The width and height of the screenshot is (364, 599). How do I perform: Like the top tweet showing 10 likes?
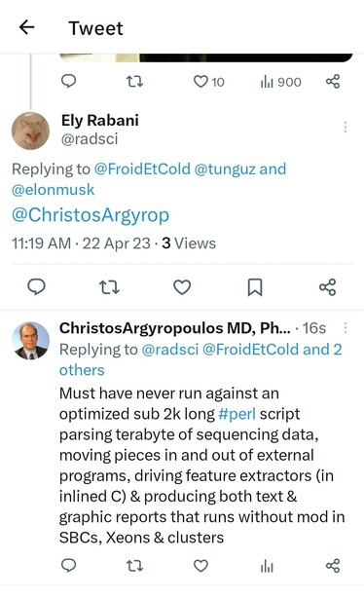point(200,82)
